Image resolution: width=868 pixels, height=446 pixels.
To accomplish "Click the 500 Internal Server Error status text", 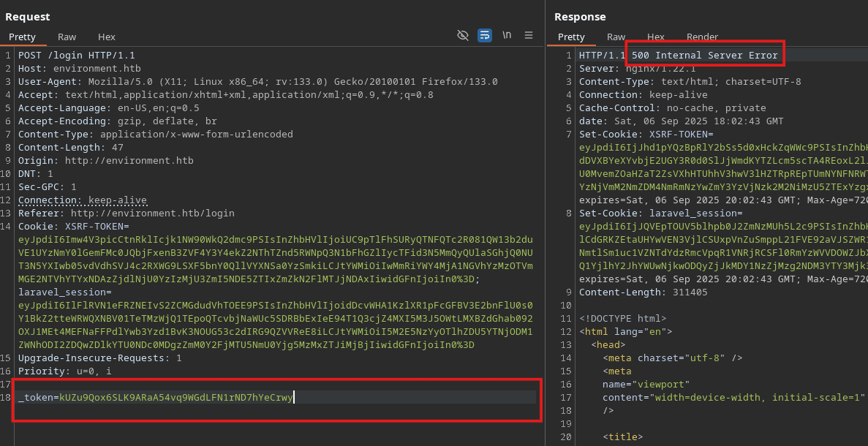I will point(704,56).
